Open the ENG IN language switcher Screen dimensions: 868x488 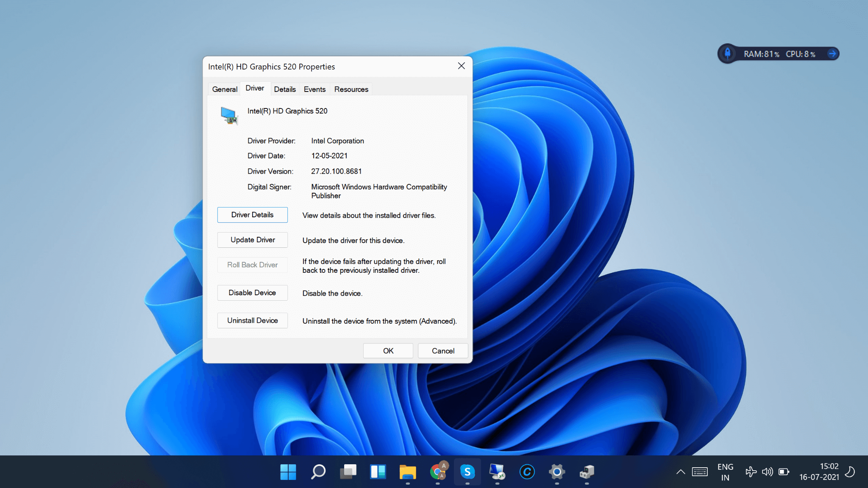725,472
